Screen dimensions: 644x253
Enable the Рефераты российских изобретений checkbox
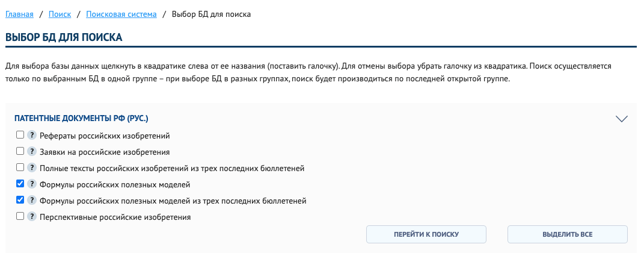click(20, 135)
